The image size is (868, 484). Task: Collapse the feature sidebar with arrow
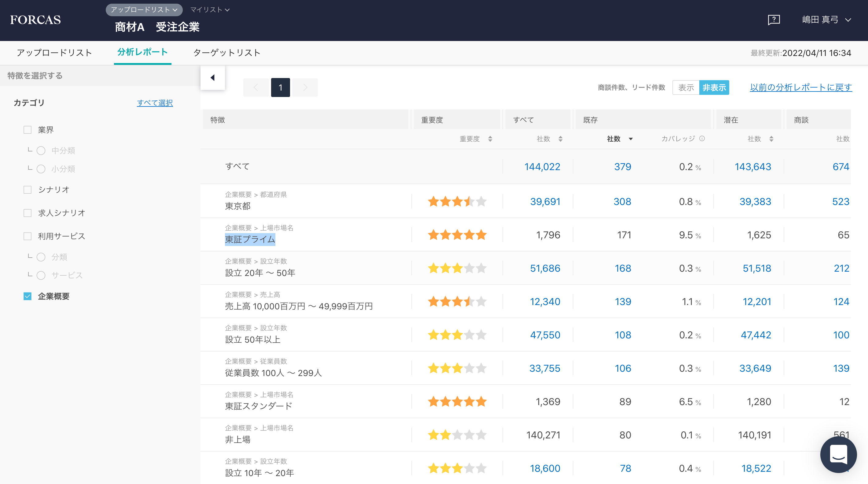tap(213, 78)
